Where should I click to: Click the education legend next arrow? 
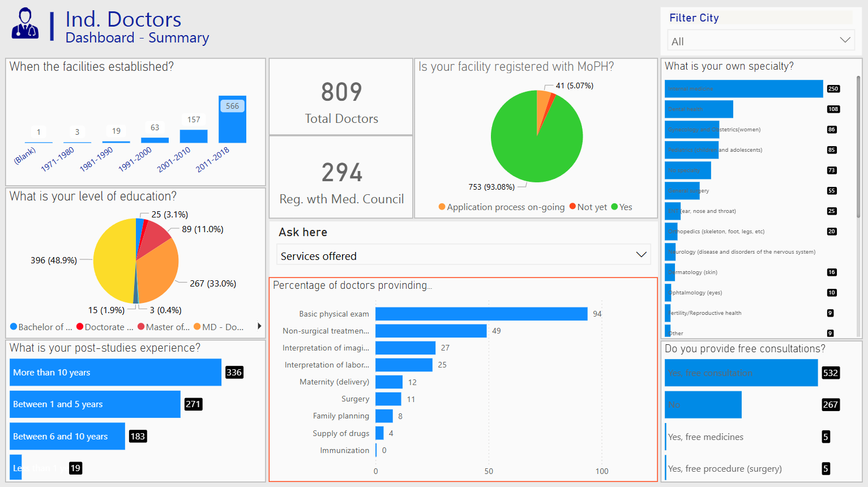pyautogui.click(x=259, y=326)
